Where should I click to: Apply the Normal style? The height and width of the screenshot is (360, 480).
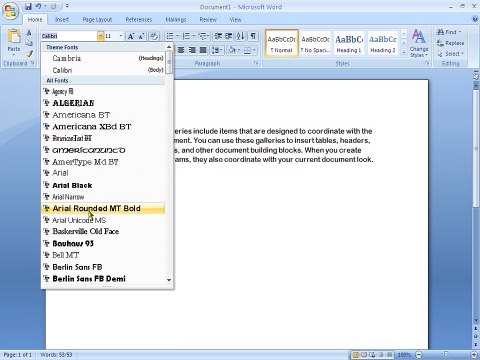coord(282,43)
